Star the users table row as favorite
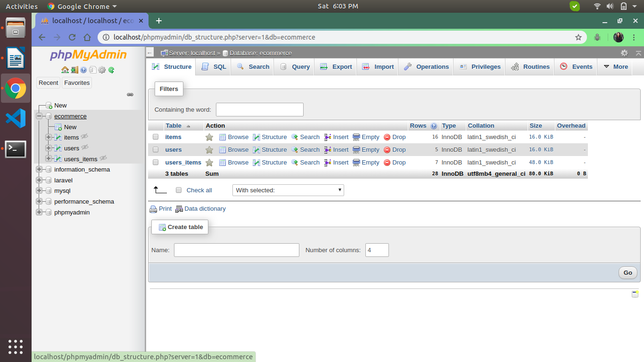The image size is (644, 362). click(209, 150)
